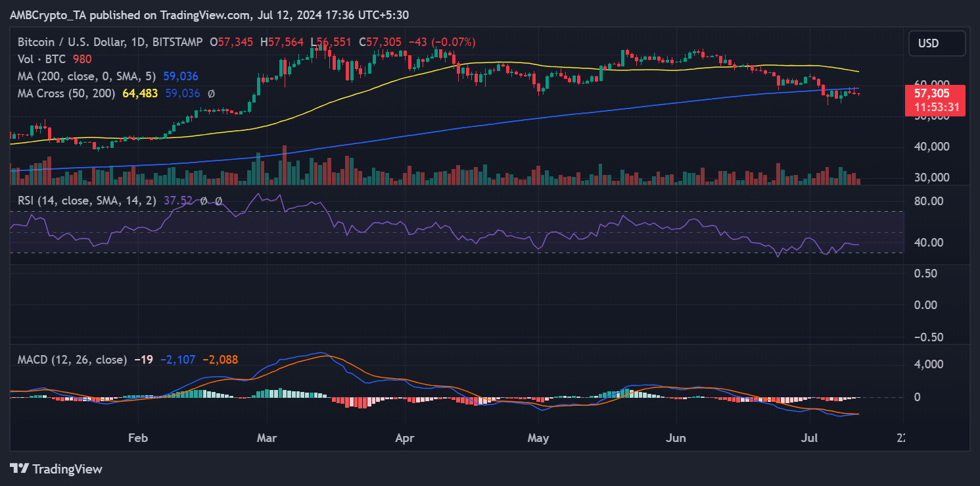Click the blue MACD value −2,107
980x486 pixels.
click(x=177, y=360)
